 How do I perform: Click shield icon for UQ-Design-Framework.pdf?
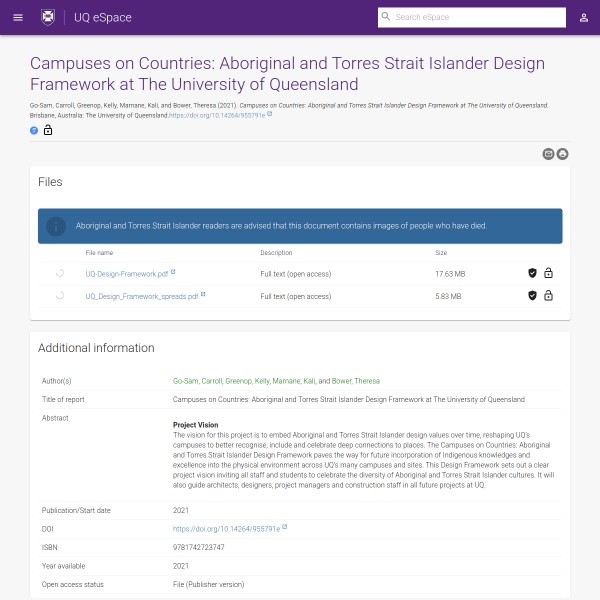(x=532, y=273)
